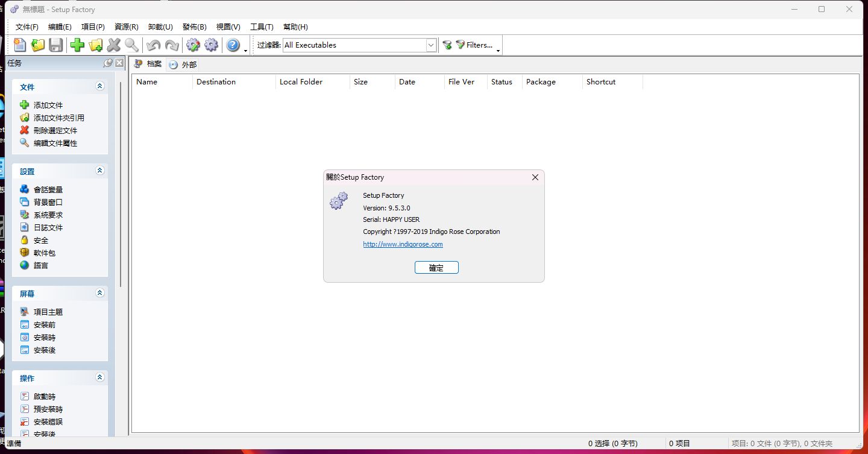Click the Build gear with pencil icon
868x454 pixels.
tap(193, 45)
